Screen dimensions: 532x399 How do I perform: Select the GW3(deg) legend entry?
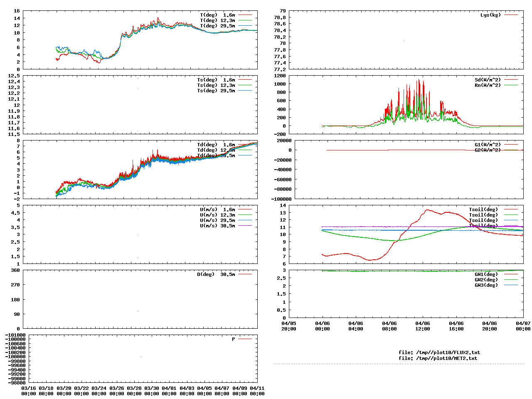click(x=486, y=285)
